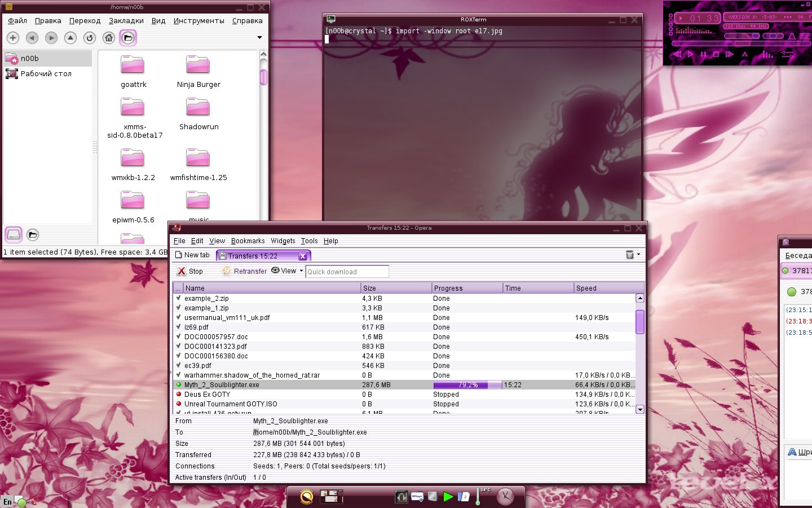812x508 pixels.
Task: Sort transfers by Size column header
Action: click(396, 288)
